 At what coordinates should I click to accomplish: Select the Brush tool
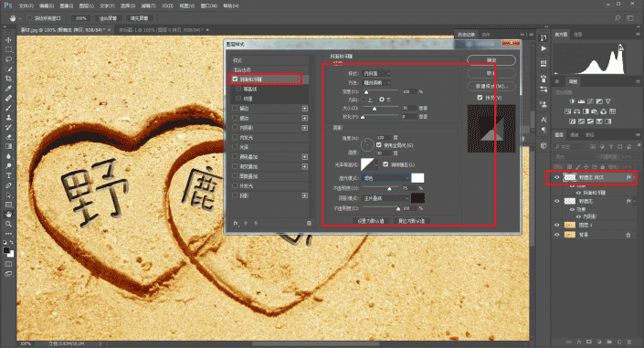click(8, 108)
